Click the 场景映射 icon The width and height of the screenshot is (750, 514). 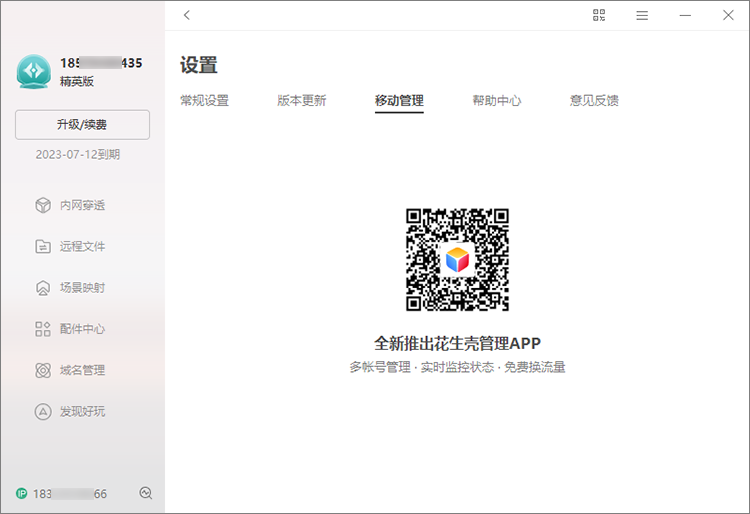(x=43, y=288)
